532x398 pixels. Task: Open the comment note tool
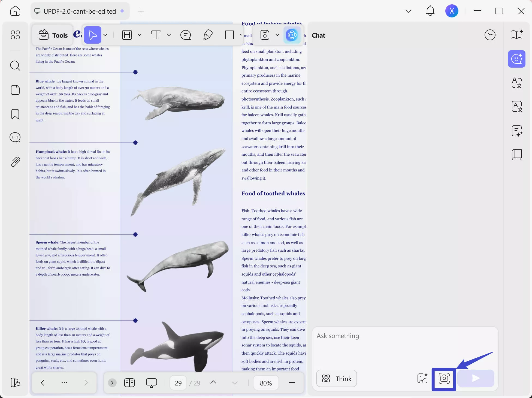186,35
